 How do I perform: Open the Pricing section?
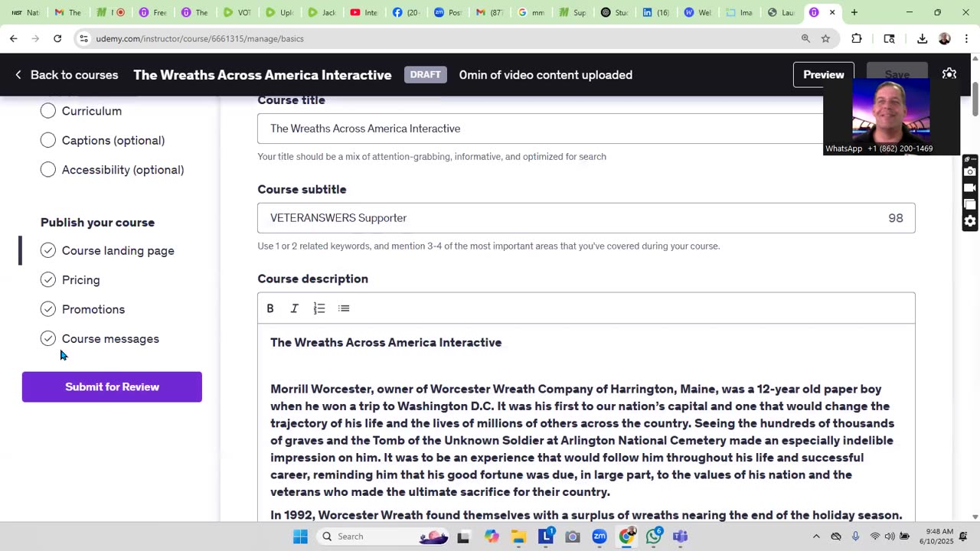point(80,280)
